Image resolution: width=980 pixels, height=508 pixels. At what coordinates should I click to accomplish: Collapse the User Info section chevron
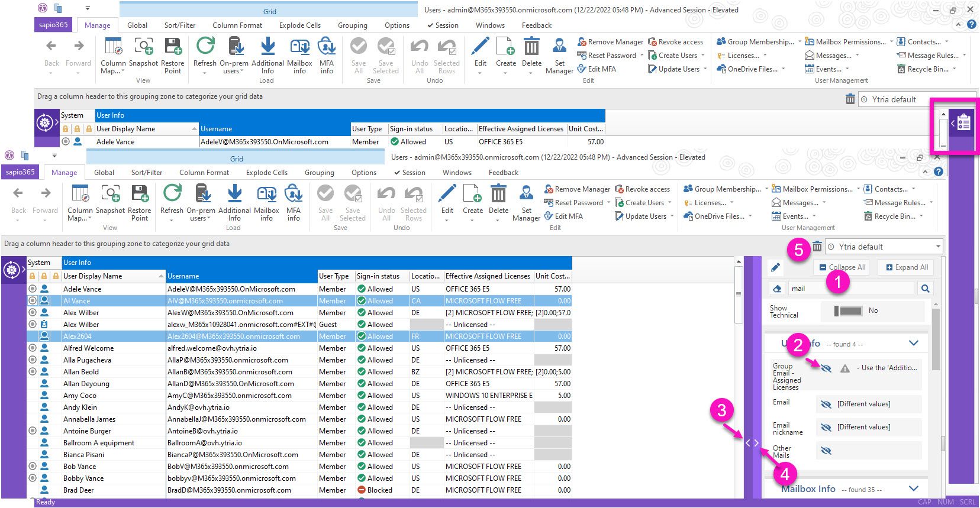tap(914, 343)
